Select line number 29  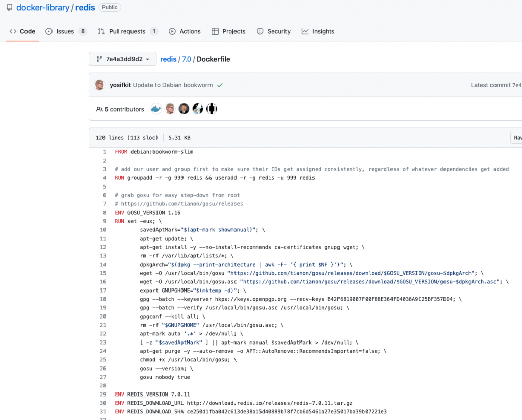[103, 394]
